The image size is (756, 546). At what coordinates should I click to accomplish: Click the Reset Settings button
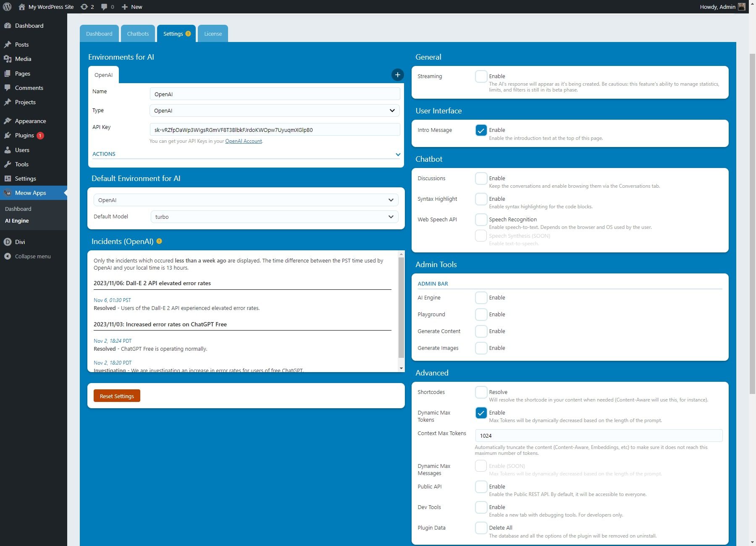(117, 396)
